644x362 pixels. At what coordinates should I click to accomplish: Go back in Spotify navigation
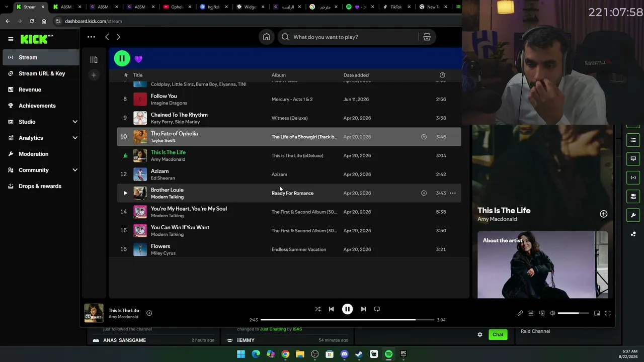tap(107, 37)
